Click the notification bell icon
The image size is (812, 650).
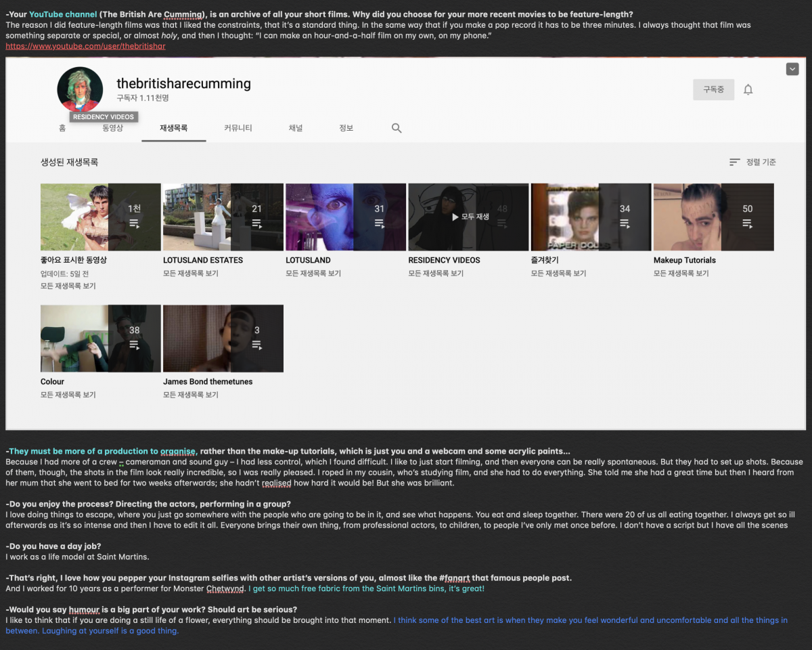(748, 89)
